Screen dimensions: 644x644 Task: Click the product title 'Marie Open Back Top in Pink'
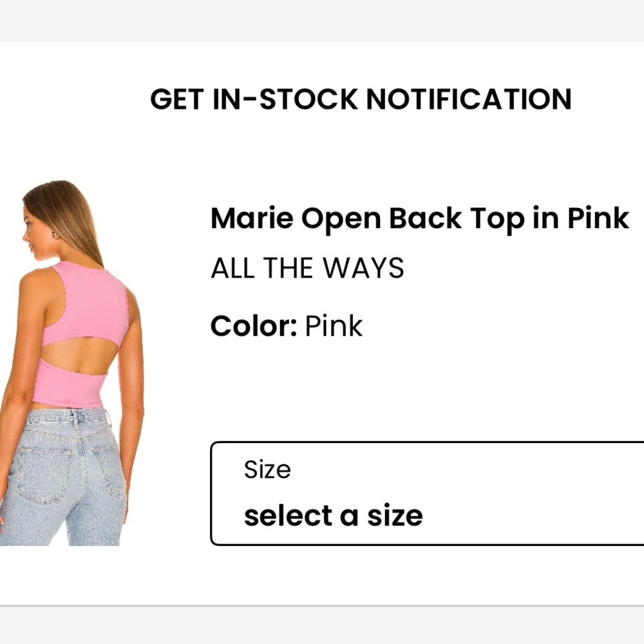pyautogui.click(x=420, y=218)
